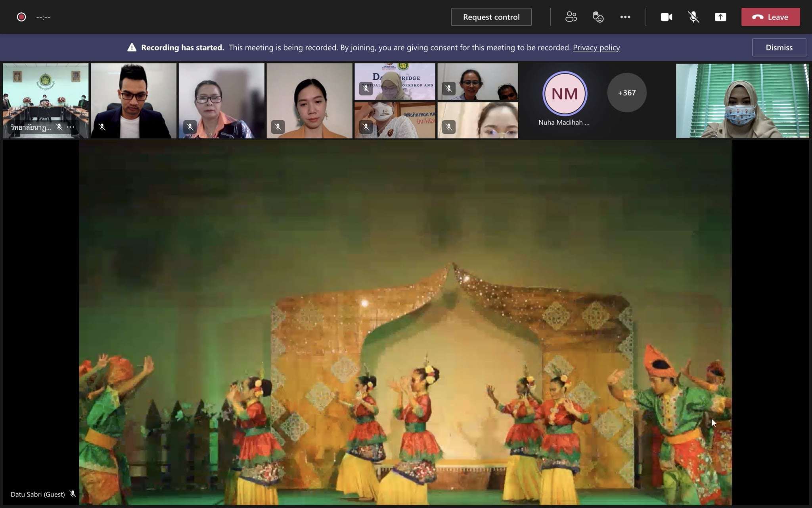Expand the +367 additional participants bubble
This screenshot has height=508, width=812.
[626, 93]
